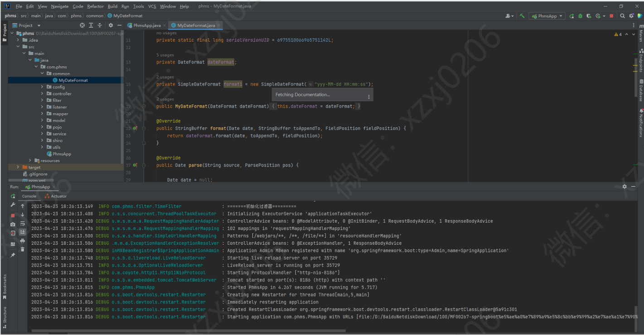
Task: Restore layout icon in Run panel
Action: (x=13, y=244)
